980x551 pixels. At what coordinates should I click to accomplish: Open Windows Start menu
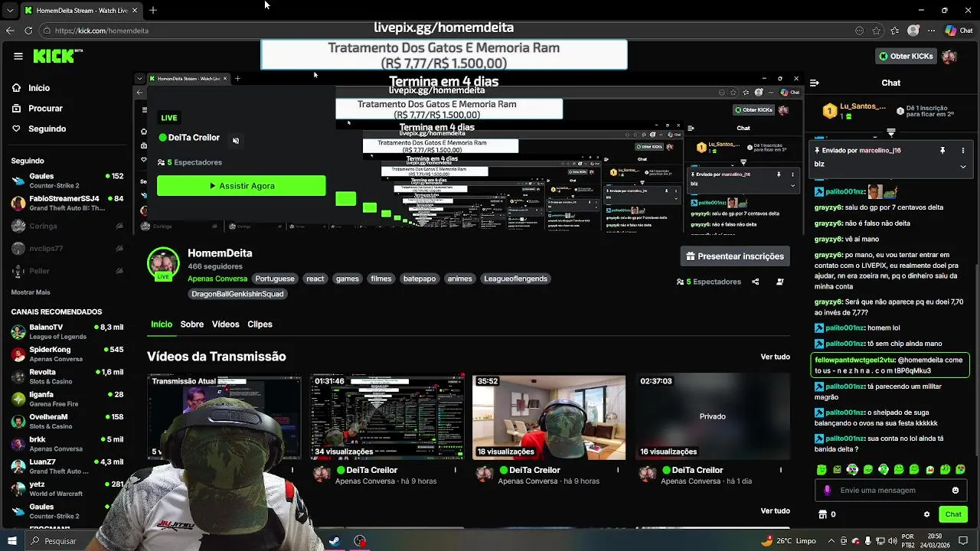pyautogui.click(x=11, y=541)
